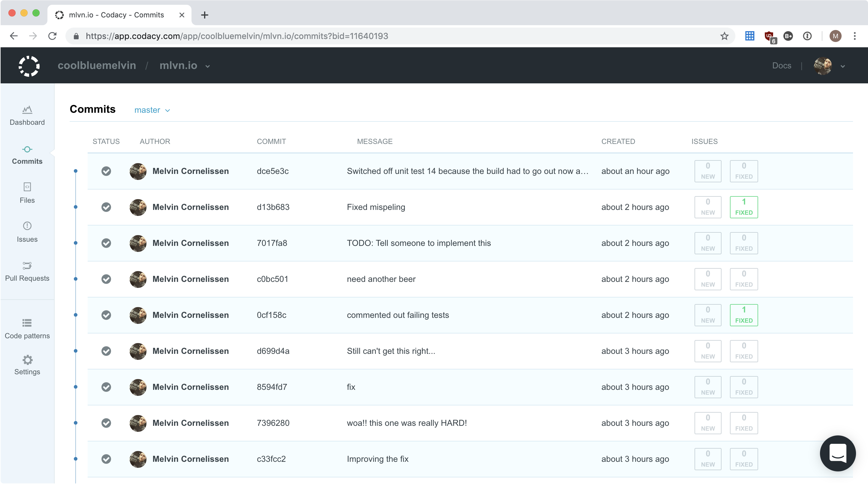The height and width of the screenshot is (484, 868).
Task: Click status check for commit c33fcc2
Action: (x=106, y=459)
